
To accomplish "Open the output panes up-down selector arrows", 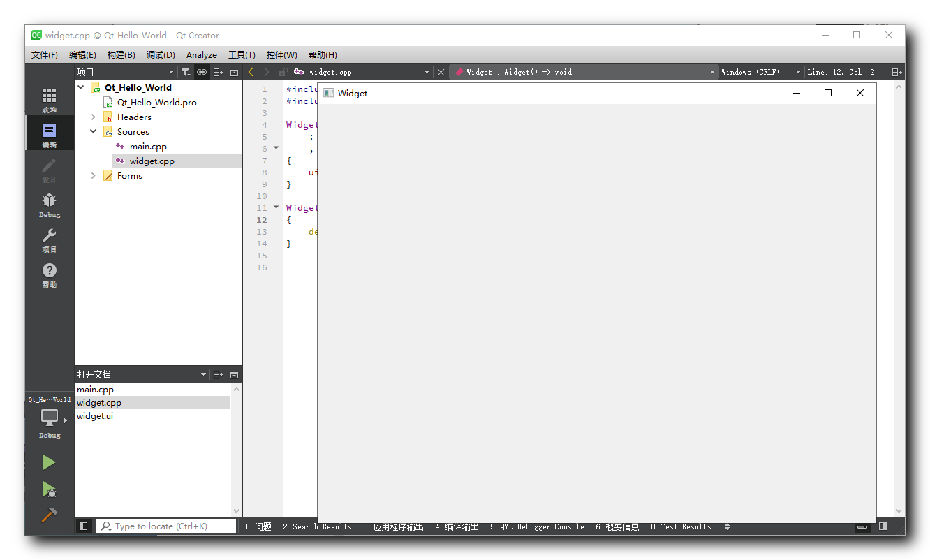I will tap(727, 526).
